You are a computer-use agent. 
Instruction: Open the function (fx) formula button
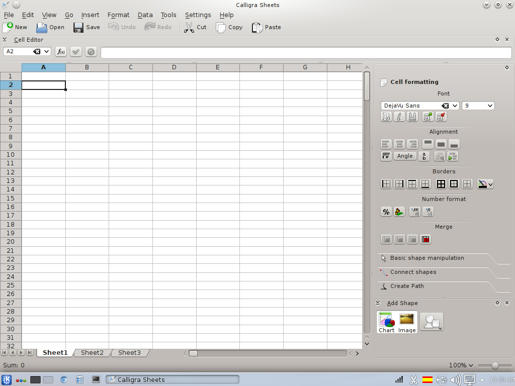coord(61,52)
